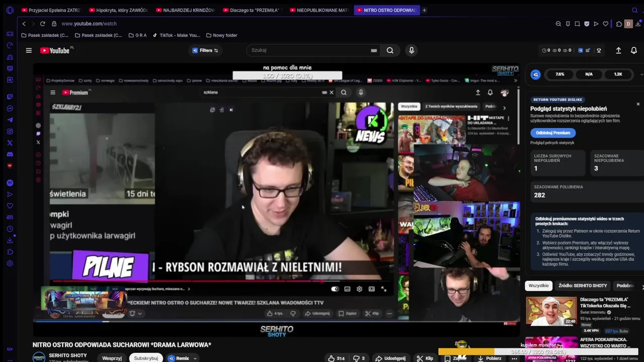
Task: Switch to the 'NIEOPUBLIKOWANE MAT' tab
Action: pos(319,10)
